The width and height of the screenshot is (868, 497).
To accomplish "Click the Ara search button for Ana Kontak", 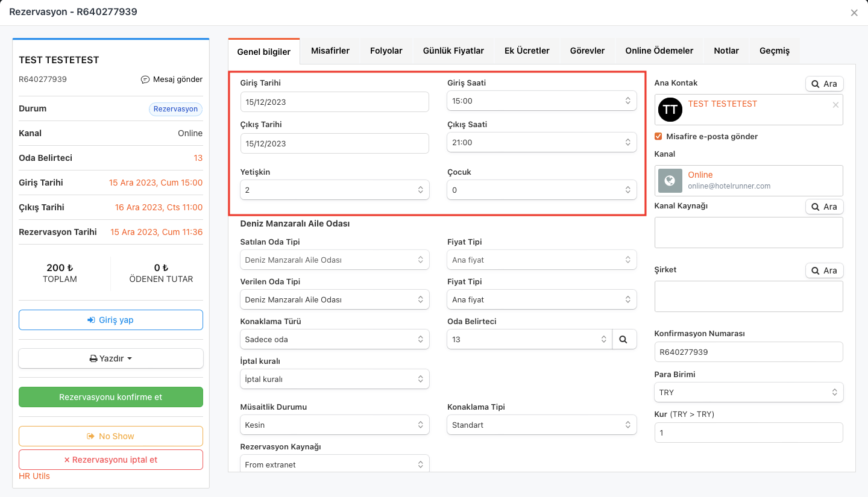I will (x=824, y=84).
